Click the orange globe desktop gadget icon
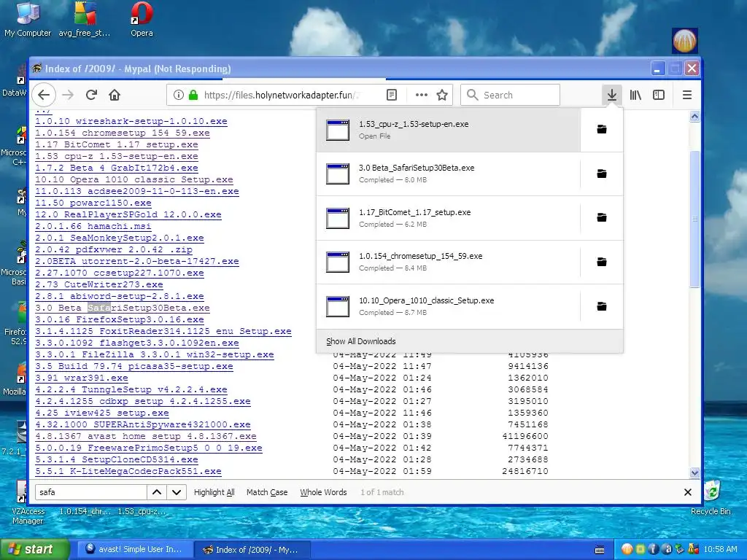The image size is (747, 560). click(685, 41)
